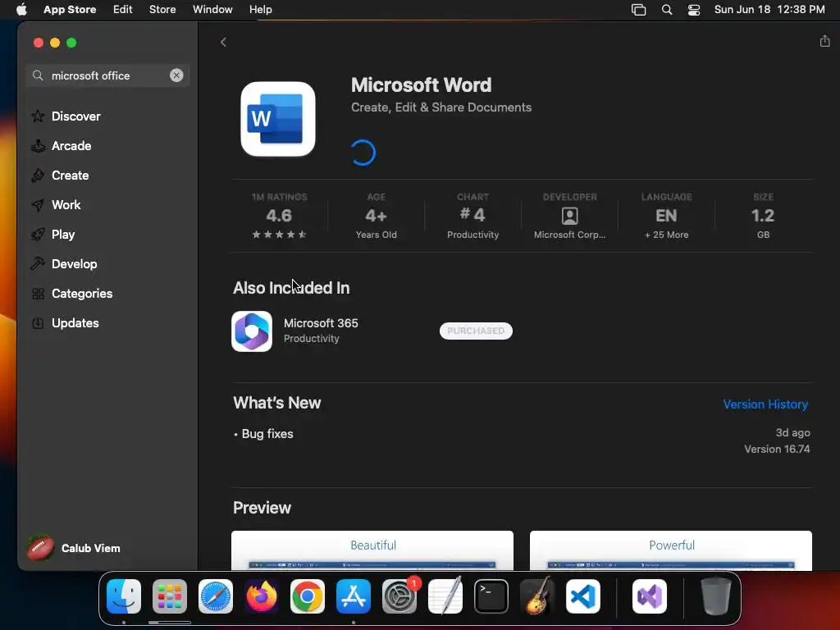The width and height of the screenshot is (840, 630).
Task: Open the Help menu
Action: point(260,10)
